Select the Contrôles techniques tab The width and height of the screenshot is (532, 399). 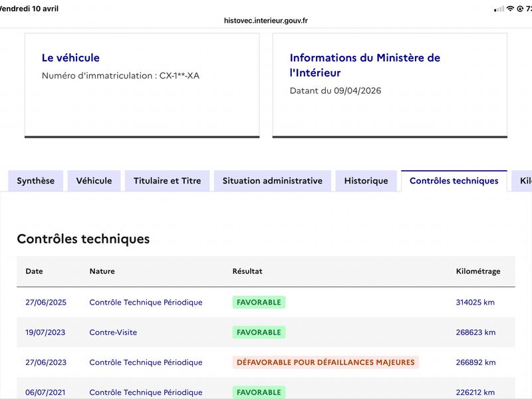pos(454,181)
